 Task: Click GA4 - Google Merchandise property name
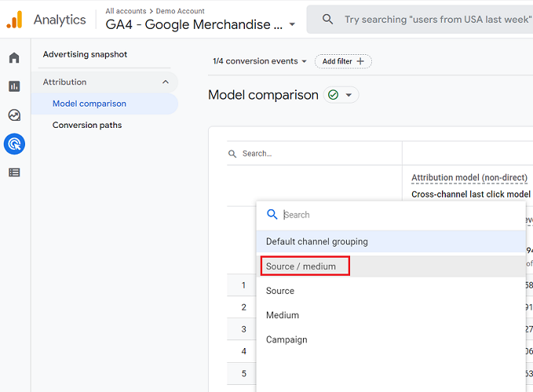click(x=194, y=24)
